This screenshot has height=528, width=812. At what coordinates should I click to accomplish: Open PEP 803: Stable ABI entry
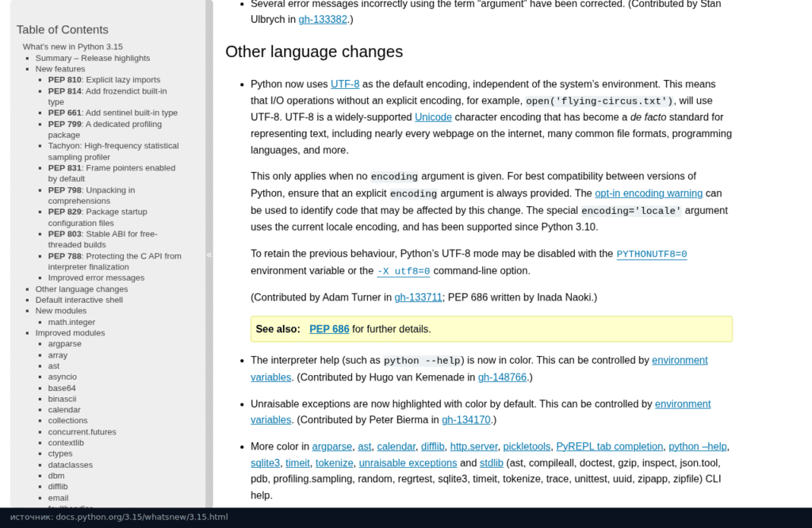pos(102,239)
